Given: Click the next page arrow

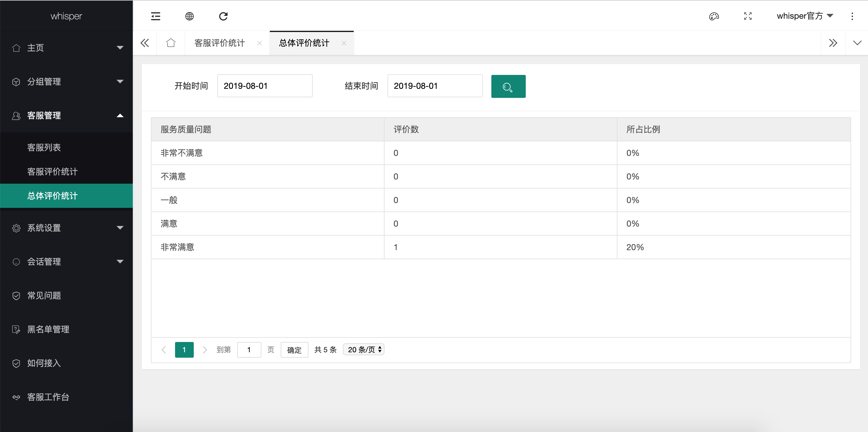Looking at the screenshot, I should pos(205,350).
